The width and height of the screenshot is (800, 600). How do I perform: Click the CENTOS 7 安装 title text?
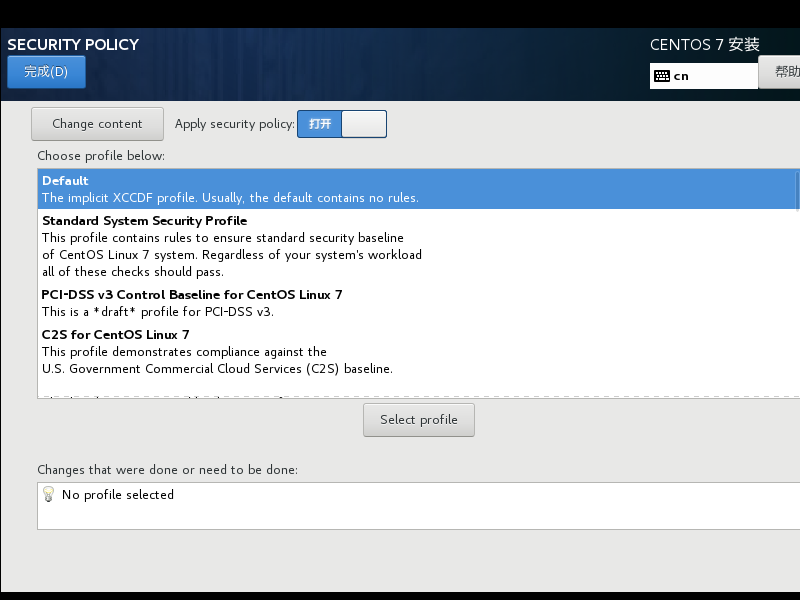pos(705,44)
